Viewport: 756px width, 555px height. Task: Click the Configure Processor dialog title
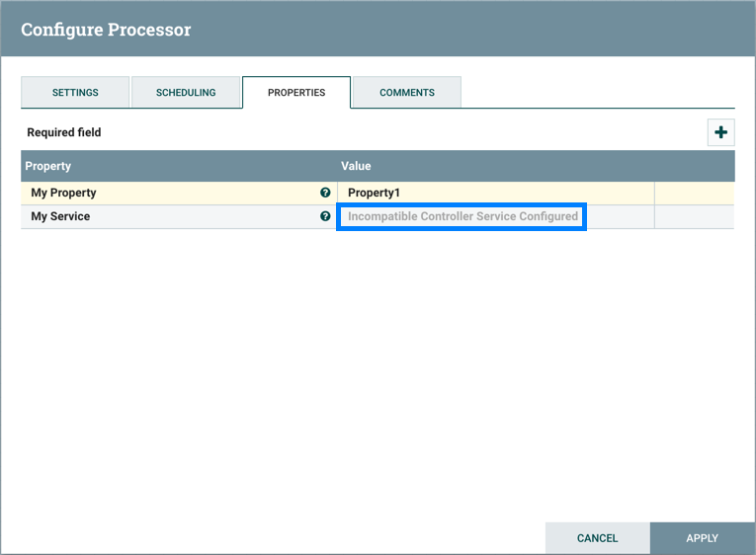point(106,30)
